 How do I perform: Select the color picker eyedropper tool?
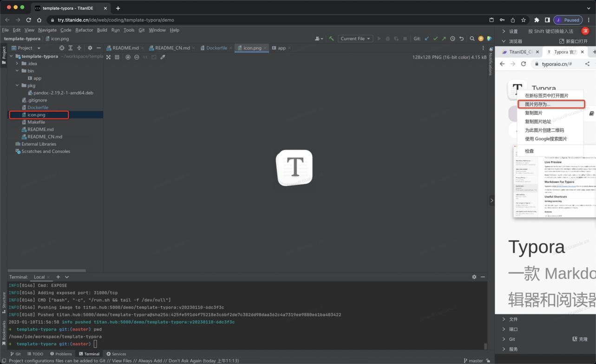click(x=163, y=57)
